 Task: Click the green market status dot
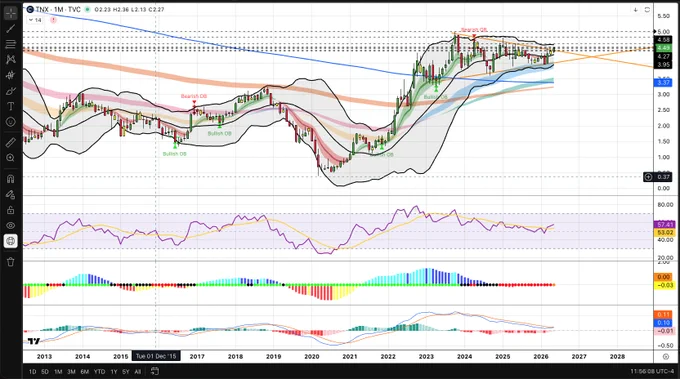(x=88, y=9)
